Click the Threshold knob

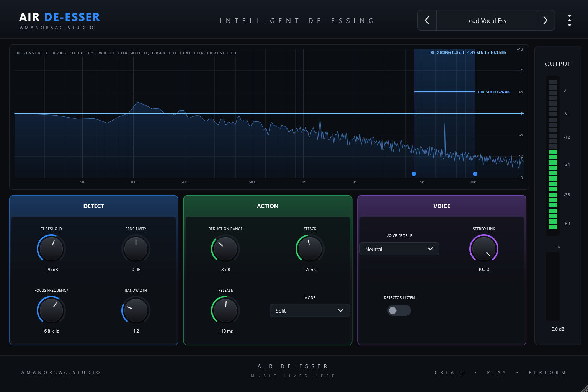(51, 248)
